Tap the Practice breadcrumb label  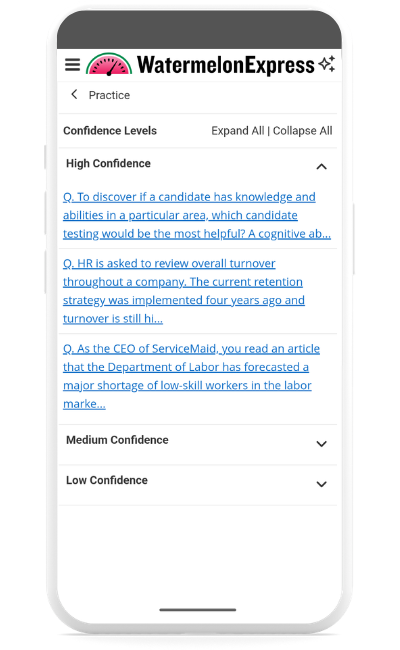point(109,95)
